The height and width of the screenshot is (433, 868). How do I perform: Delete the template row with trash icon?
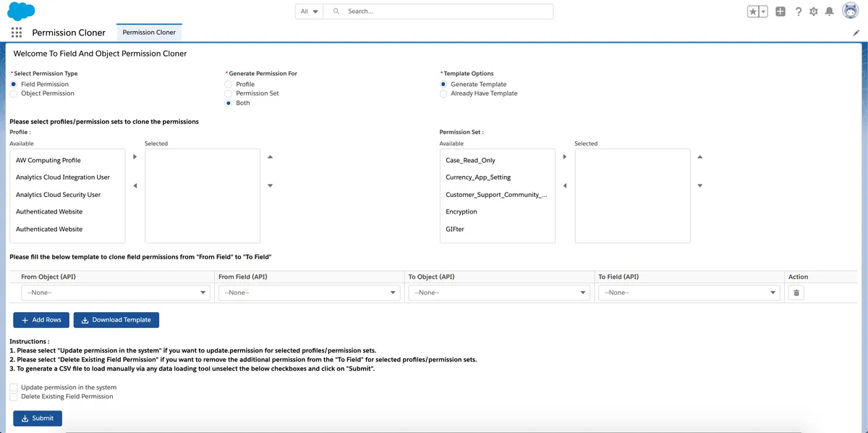[796, 293]
